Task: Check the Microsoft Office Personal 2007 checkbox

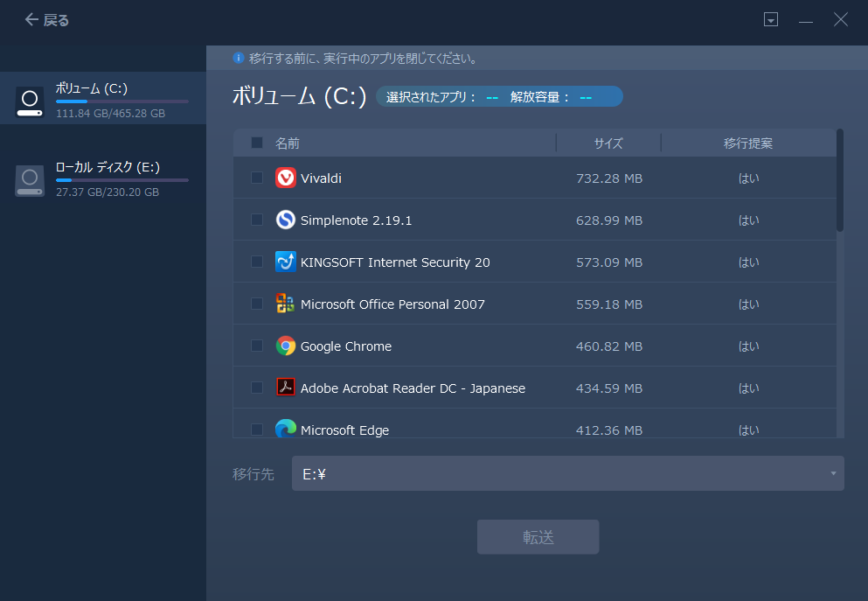Action: pyautogui.click(x=257, y=304)
